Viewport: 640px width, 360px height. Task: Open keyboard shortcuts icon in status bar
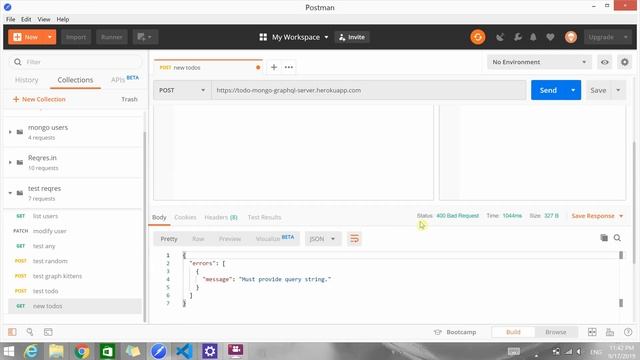[x=610, y=332]
